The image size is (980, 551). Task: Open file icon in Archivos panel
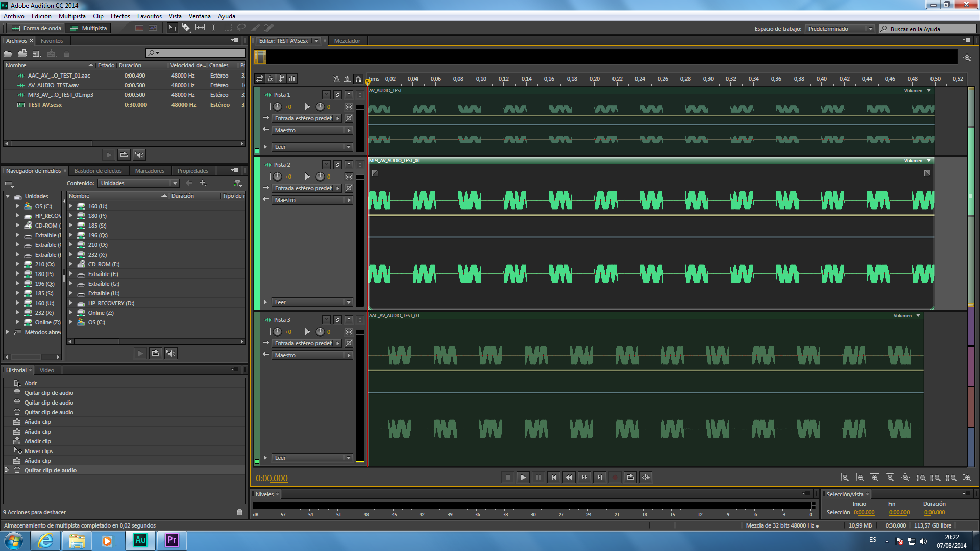8,54
